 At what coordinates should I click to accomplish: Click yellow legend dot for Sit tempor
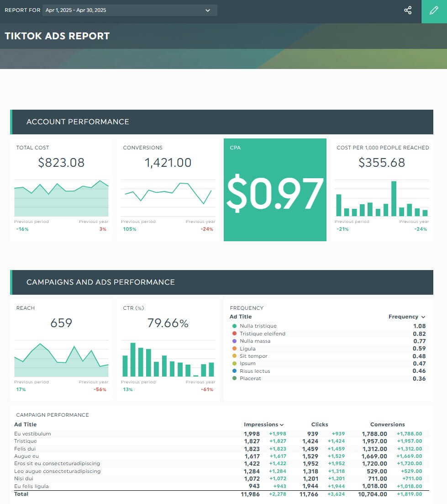pyautogui.click(x=234, y=356)
